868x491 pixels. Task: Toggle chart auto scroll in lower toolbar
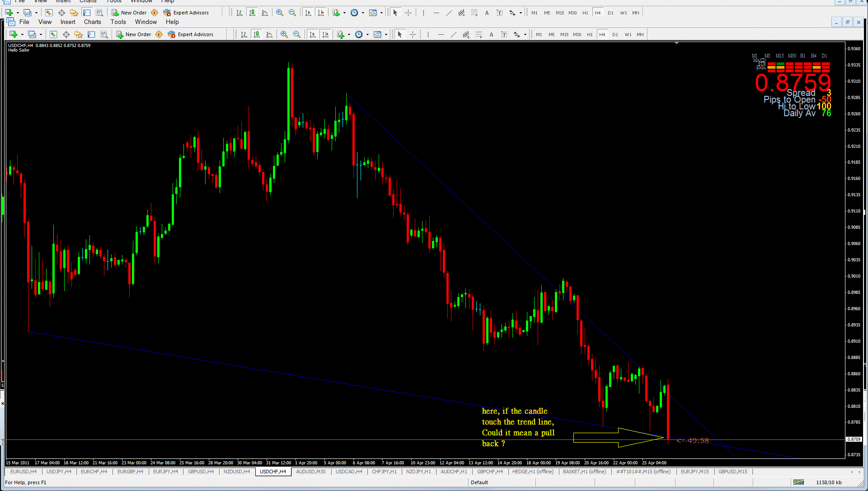point(313,34)
